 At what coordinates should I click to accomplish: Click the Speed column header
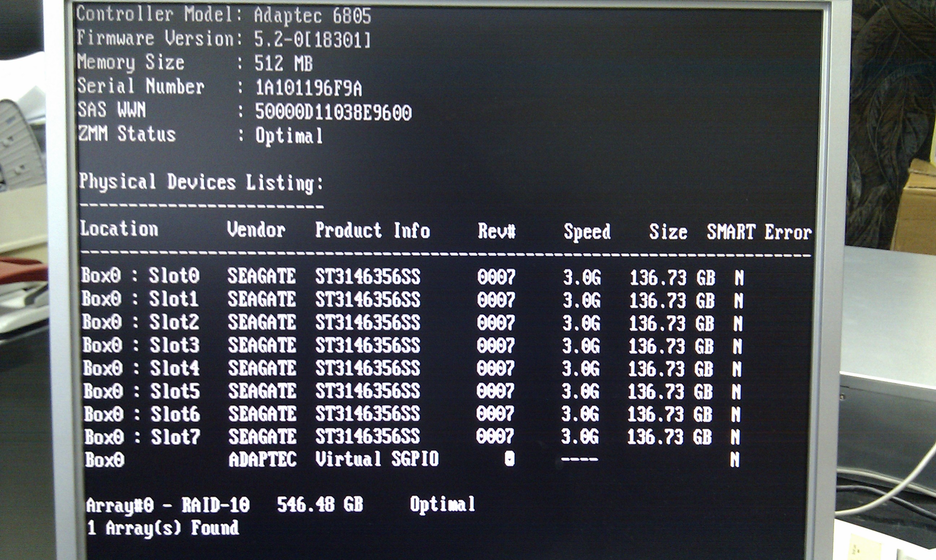tap(587, 232)
